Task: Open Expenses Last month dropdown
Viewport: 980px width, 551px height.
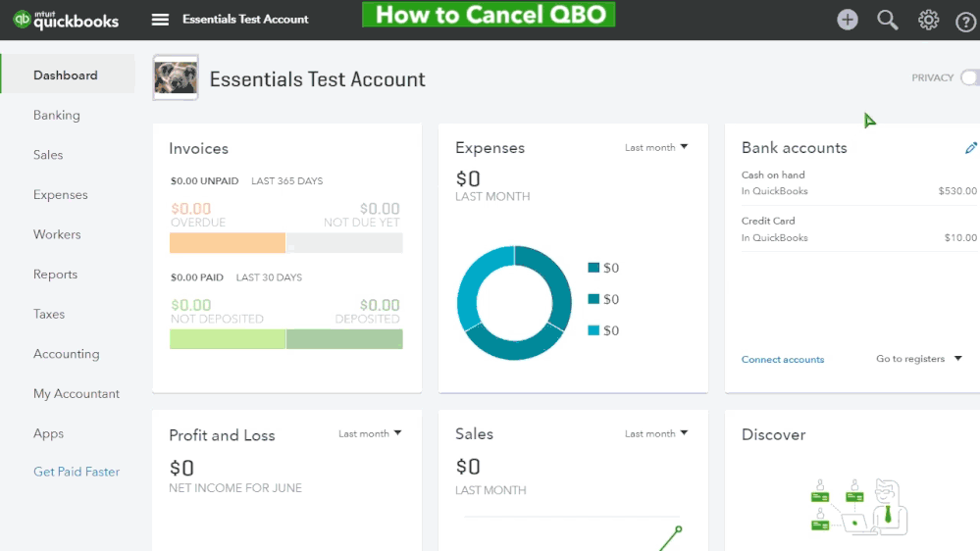Action: tap(656, 147)
